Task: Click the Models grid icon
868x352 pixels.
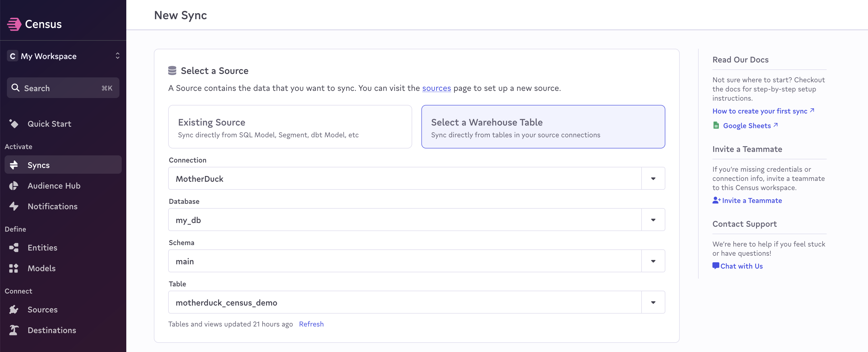Action: coord(14,268)
